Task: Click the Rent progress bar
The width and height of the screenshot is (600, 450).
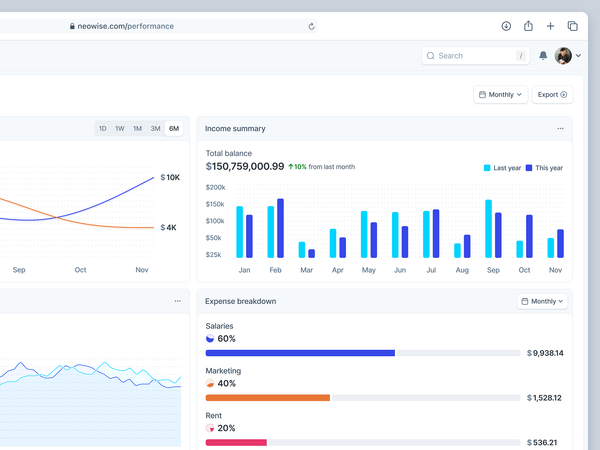Action: pyautogui.click(x=363, y=442)
